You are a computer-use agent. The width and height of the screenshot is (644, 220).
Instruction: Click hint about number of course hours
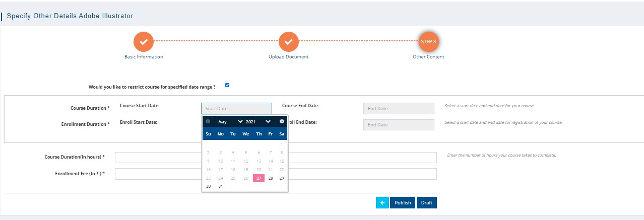(501, 155)
